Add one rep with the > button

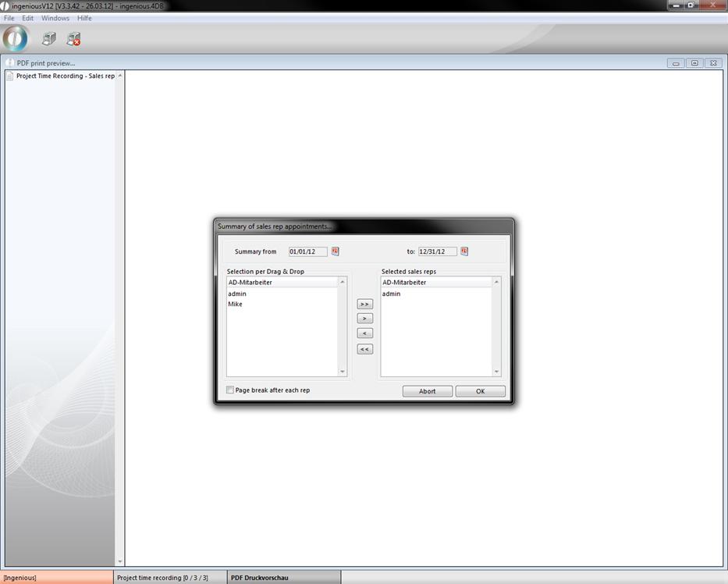pos(364,319)
